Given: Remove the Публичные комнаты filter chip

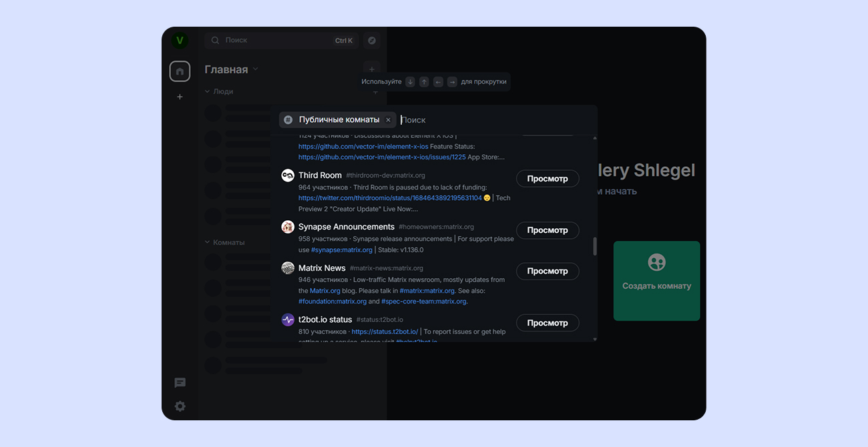Looking at the screenshot, I should coord(388,120).
